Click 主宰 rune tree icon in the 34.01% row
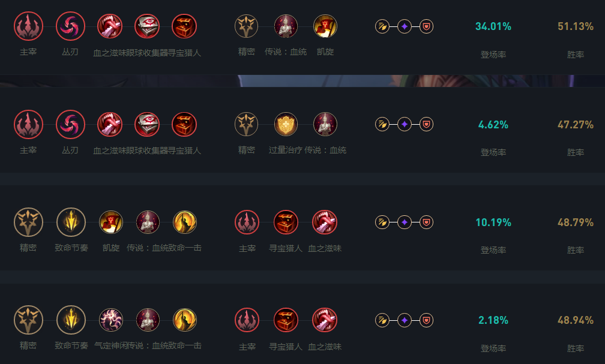The height and width of the screenshot is (364, 605). click(28, 26)
